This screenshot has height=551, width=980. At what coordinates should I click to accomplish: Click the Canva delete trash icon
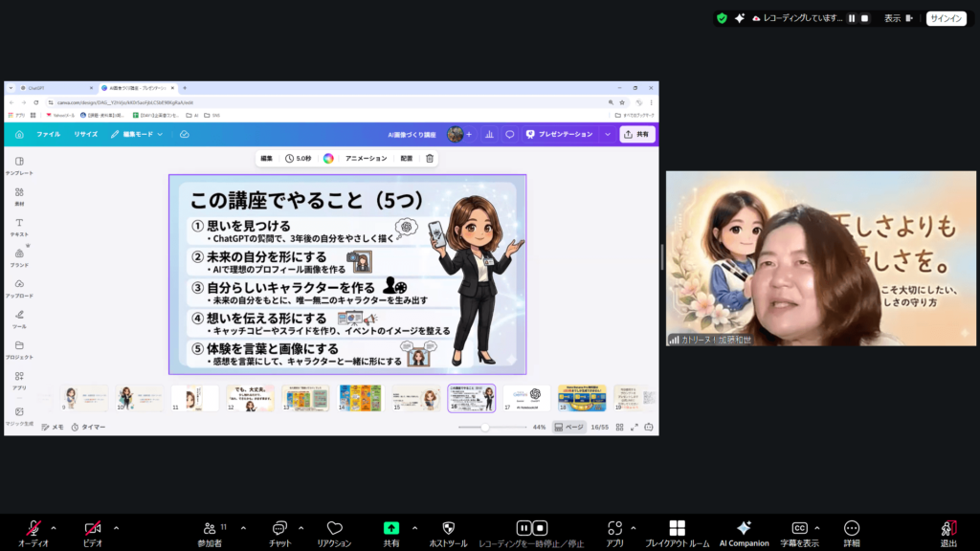click(430, 158)
